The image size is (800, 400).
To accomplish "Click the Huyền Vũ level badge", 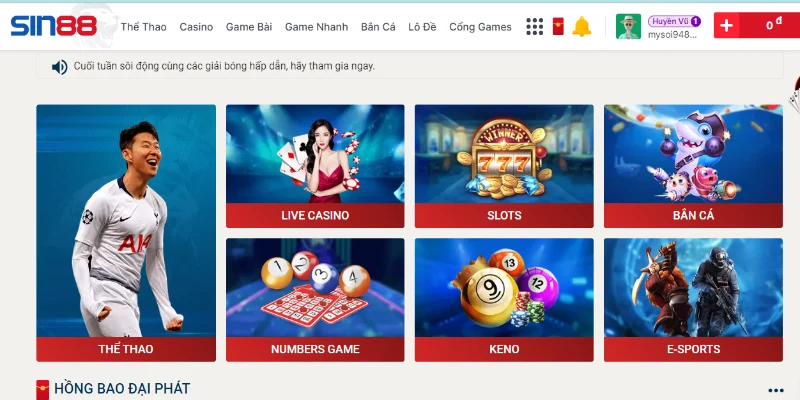I will pos(674,21).
